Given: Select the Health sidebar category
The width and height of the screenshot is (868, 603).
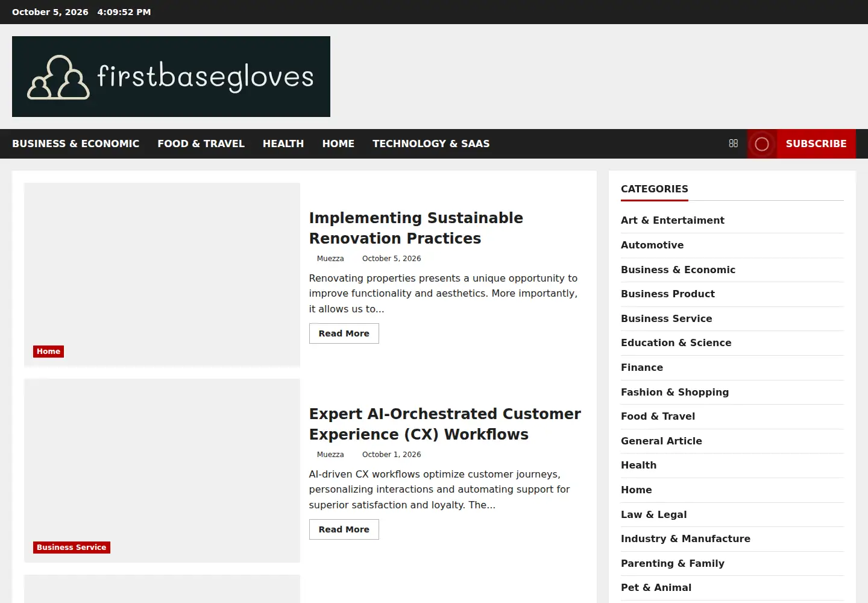Looking at the screenshot, I should coord(639,465).
